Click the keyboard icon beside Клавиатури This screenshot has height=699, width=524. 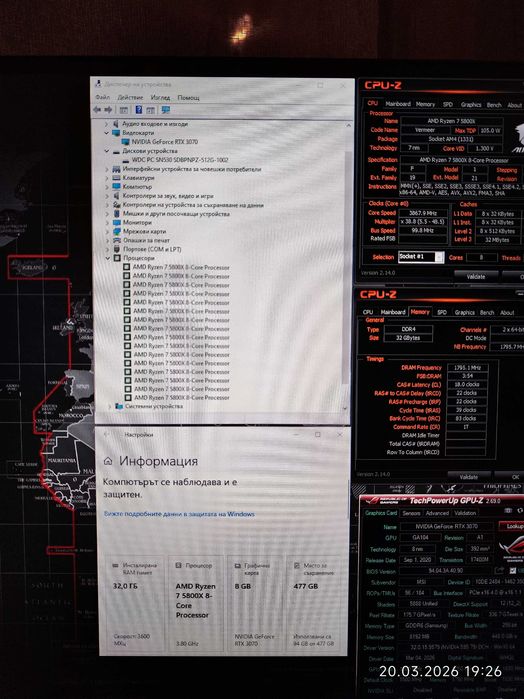point(116,178)
